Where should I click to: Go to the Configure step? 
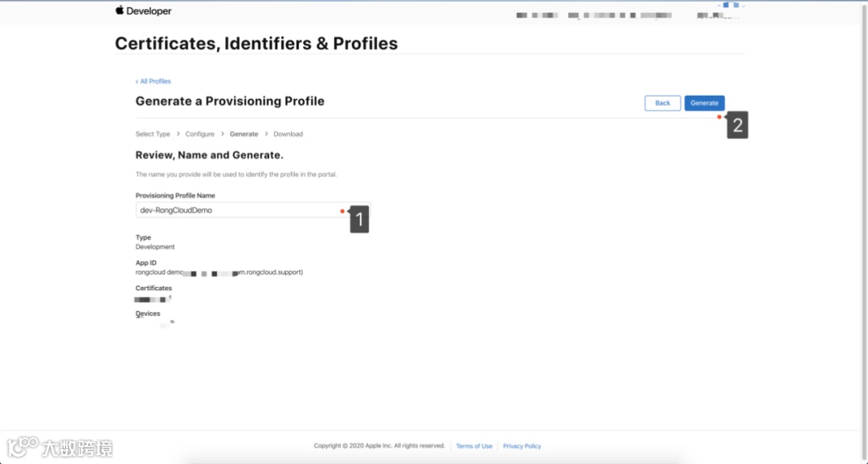coord(200,134)
